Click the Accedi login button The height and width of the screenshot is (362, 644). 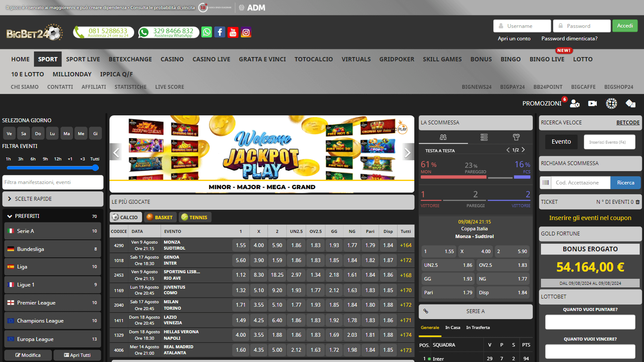(x=625, y=26)
